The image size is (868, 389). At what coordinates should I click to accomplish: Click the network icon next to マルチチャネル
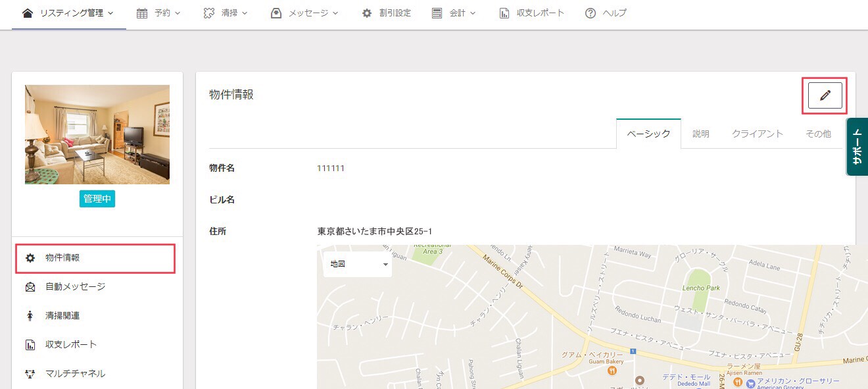(x=30, y=374)
